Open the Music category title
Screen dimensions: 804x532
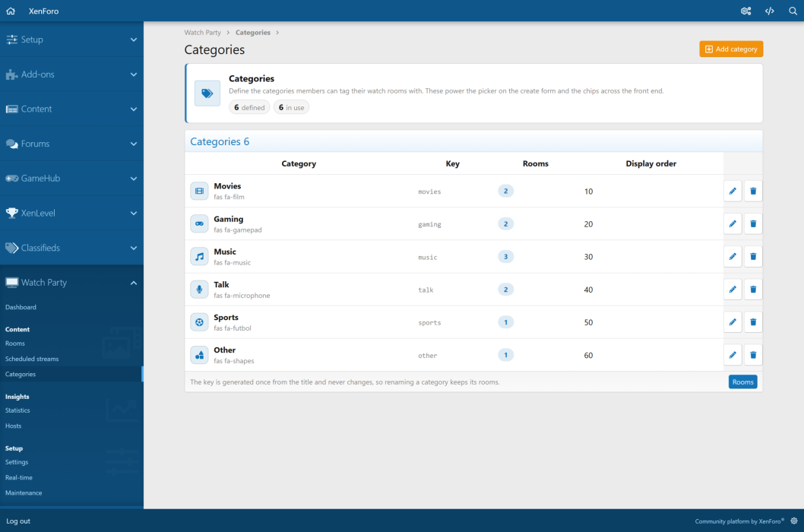tap(225, 252)
